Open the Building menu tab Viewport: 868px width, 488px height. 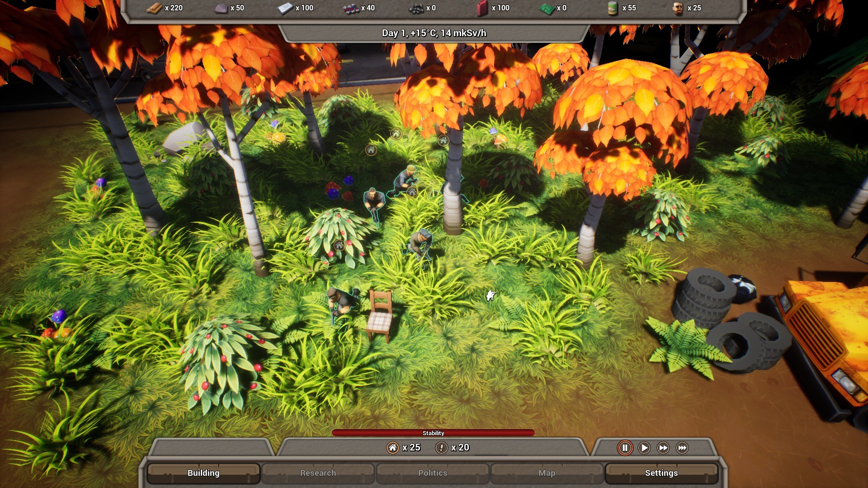click(203, 473)
